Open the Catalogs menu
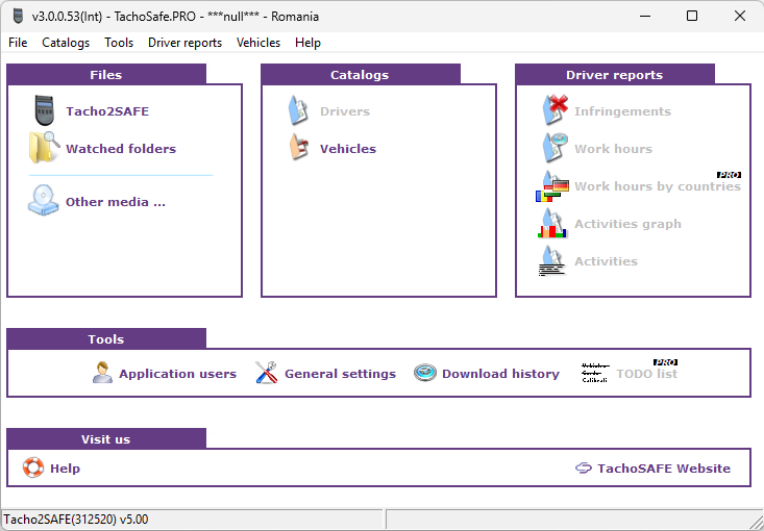The height and width of the screenshot is (531, 764). pos(66,43)
